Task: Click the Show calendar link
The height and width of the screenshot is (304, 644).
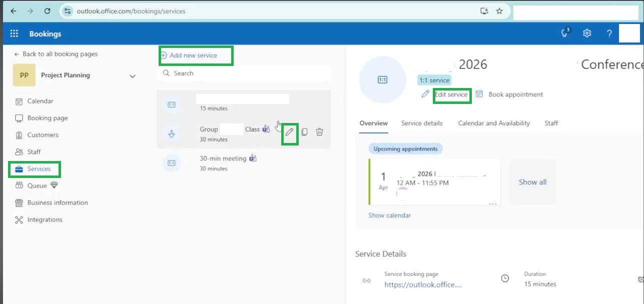Action: click(389, 215)
